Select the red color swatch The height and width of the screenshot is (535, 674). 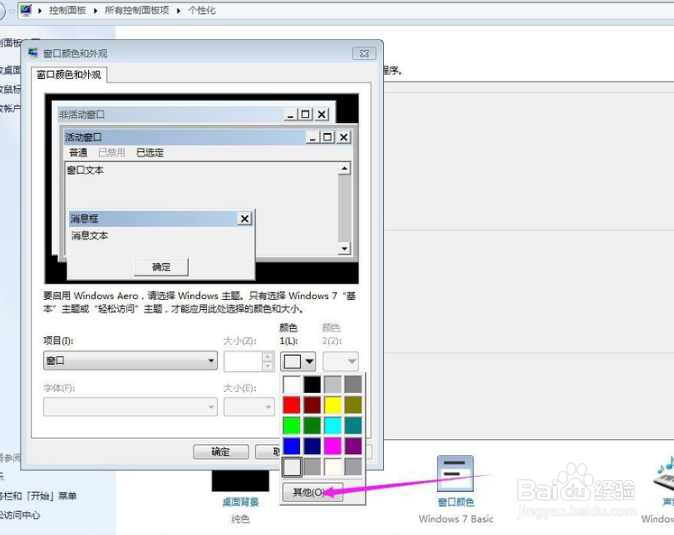pos(292,405)
